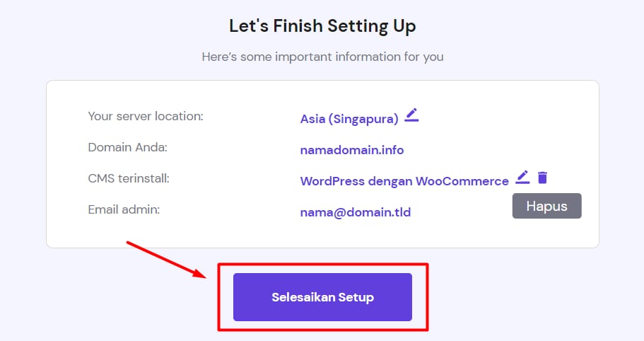The height and width of the screenshot is (341, 644).
Task: Click the nama@domain.tld admin email
Action: tap(355, 212)
